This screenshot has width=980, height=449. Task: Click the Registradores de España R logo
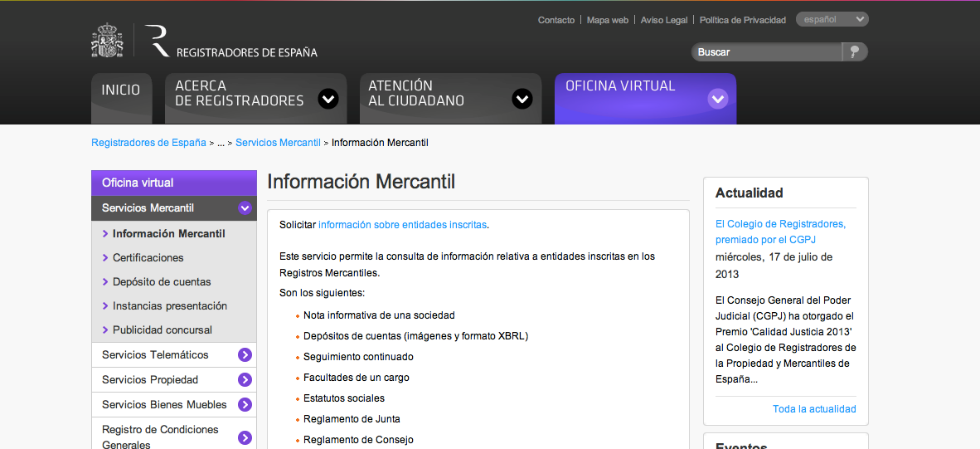(x=157, y=41)
